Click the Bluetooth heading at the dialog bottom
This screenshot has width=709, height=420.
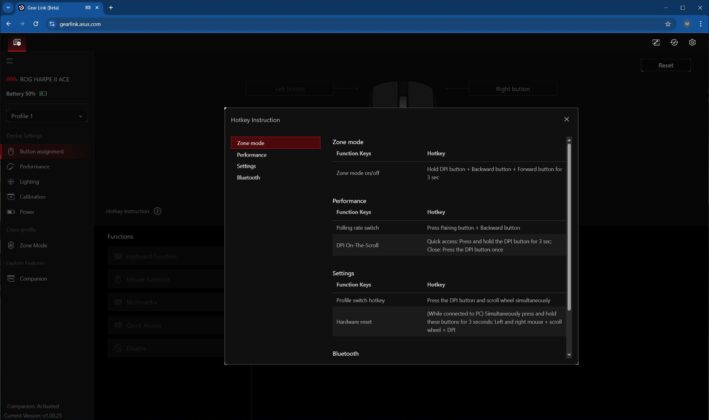point(345,354)
